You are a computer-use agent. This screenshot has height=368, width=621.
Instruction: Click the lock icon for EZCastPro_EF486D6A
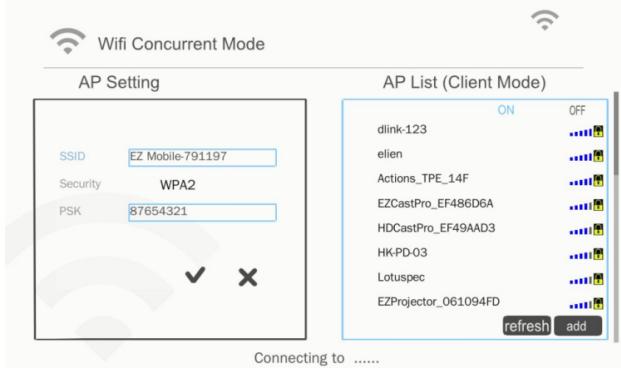point(598,205)
